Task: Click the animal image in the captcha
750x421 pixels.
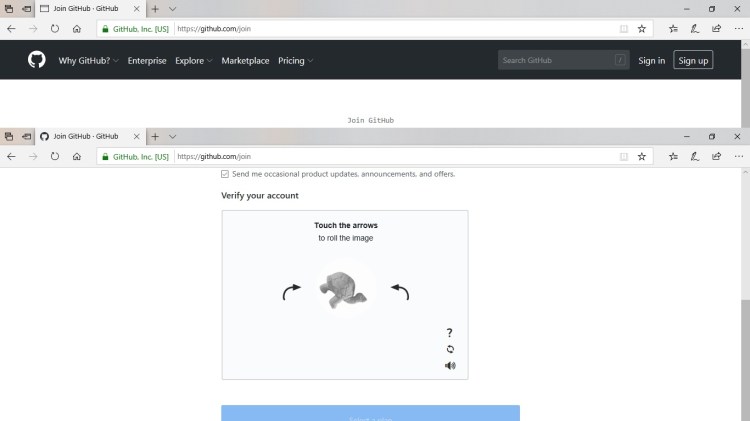Action: tap(344, 290)
